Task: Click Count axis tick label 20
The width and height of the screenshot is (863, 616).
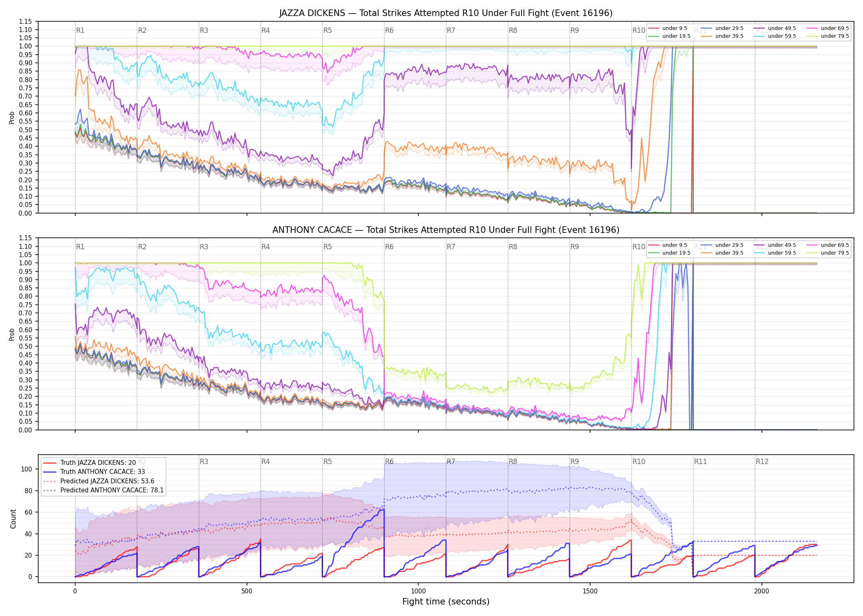Action: coord(28,555)
